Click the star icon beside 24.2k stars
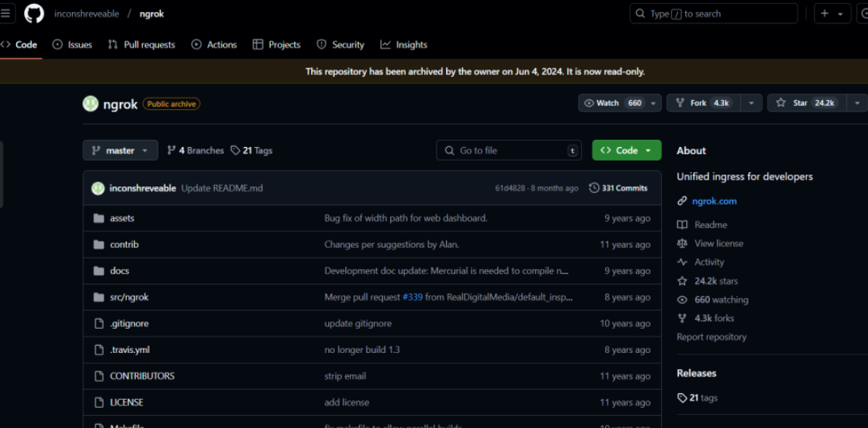This screenshot has height=428, width=868. [682, 281]
